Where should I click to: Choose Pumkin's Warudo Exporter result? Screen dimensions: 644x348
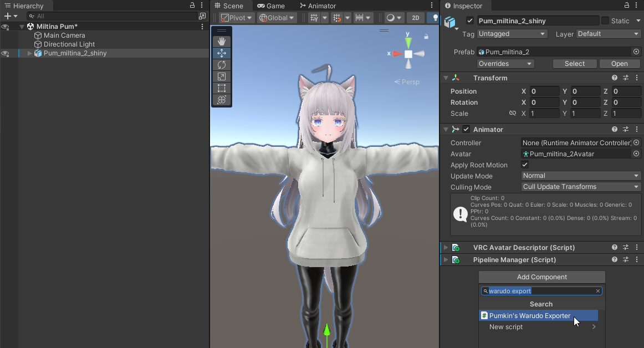pyautogui.click(x=539, y=315)
